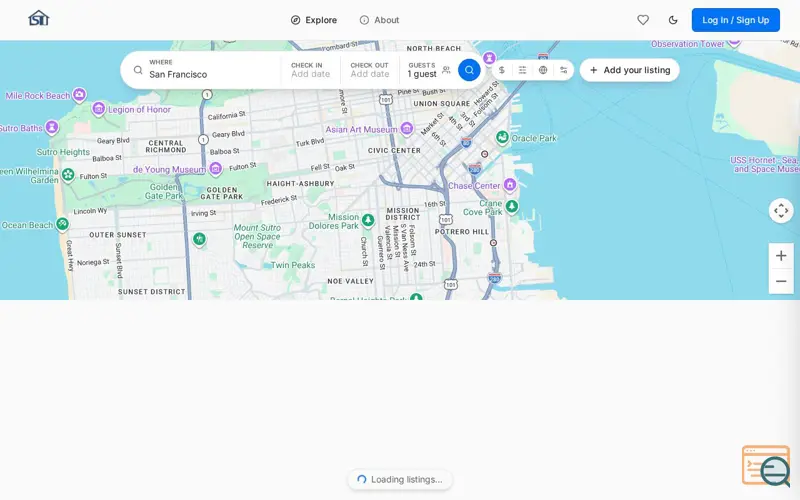Screen dimensions: 800x500
Task: Click the Twin Peaks map label
Action: 293,265
